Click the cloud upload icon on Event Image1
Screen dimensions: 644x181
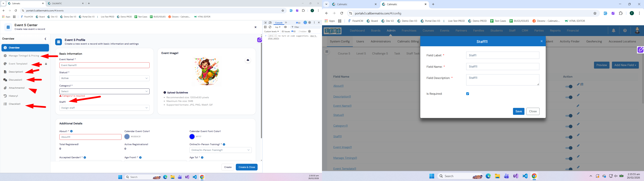248,60
